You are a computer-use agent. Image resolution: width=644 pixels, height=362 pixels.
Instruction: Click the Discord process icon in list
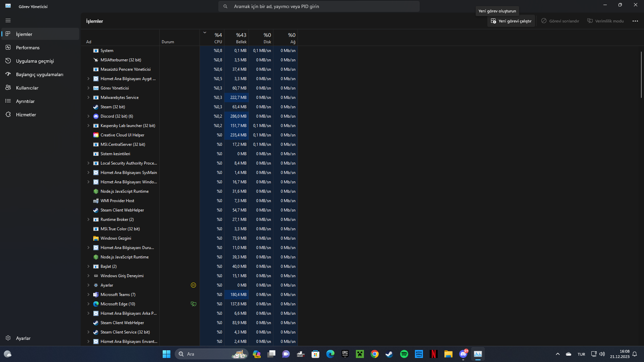[x=96, y=116]
